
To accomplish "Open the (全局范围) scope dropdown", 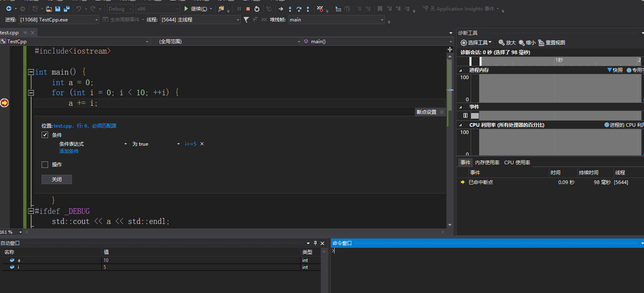I will point(226,41).
